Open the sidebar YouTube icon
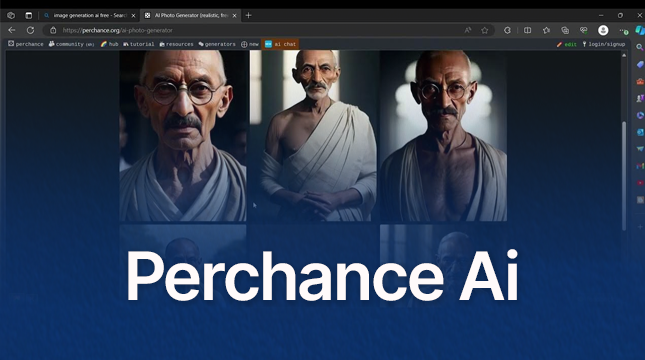The image size is (645, 360). coord(640,183)
